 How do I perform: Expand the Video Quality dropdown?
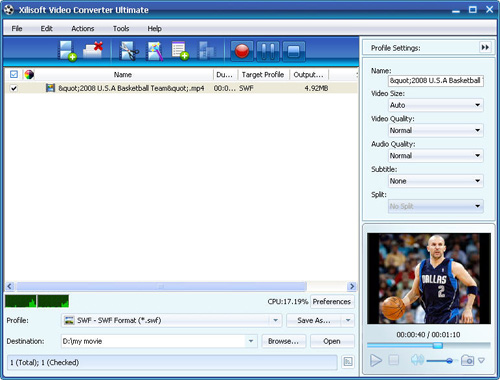(477, 130)
